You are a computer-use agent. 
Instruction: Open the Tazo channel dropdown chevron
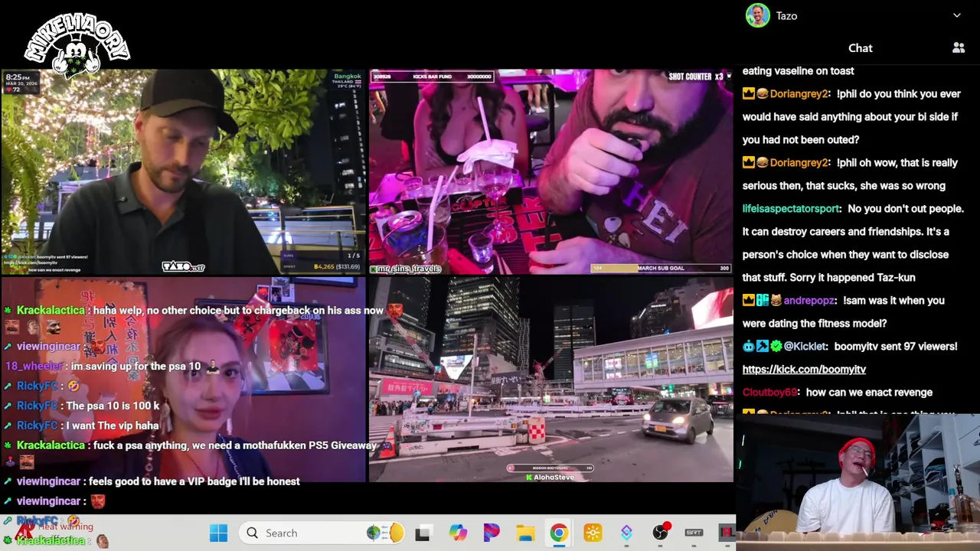point(956,15)
